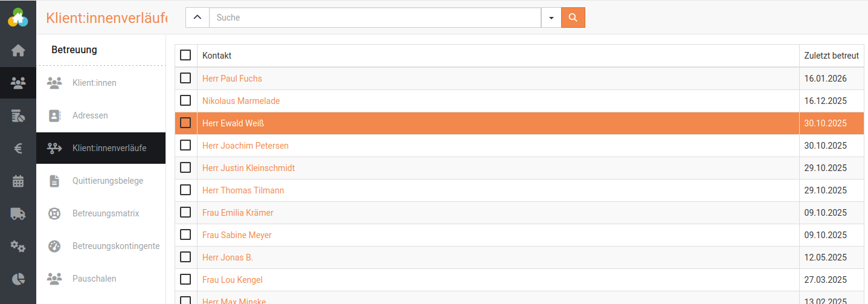Open the euro finance icon in sidebar
Image resolution: width=868 pixels, height=304 pixels.
pos(18,148)
